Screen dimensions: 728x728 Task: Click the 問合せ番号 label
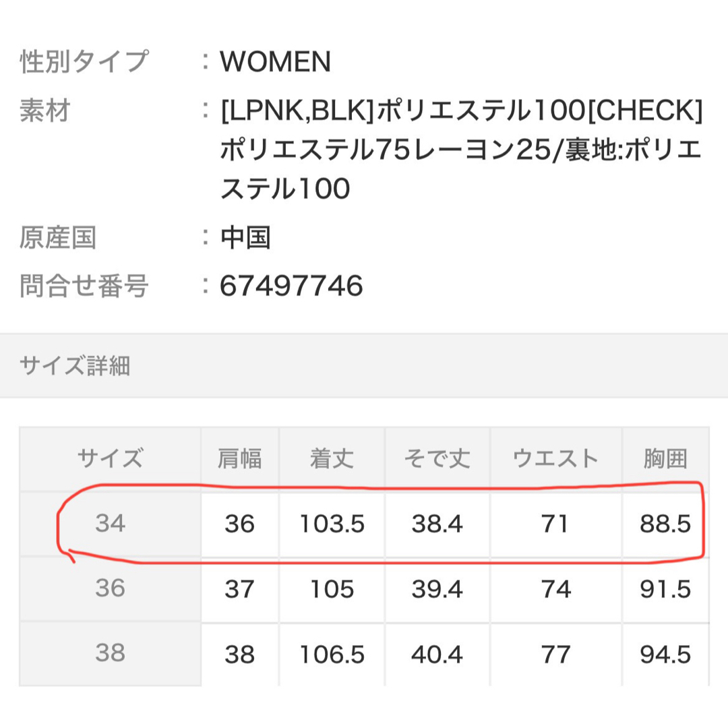tap(84, 286)
